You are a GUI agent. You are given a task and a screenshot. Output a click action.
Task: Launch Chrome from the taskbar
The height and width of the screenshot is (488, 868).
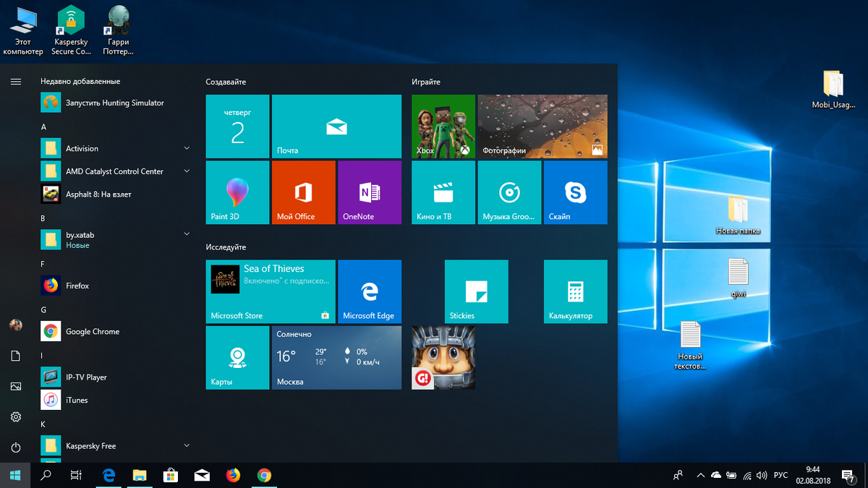point(264,475)
